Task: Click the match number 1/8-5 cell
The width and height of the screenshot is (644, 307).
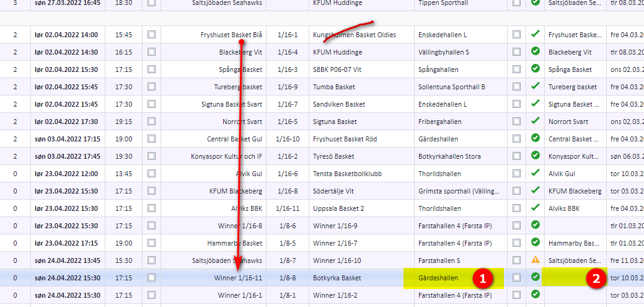Action: click(288, 243)
